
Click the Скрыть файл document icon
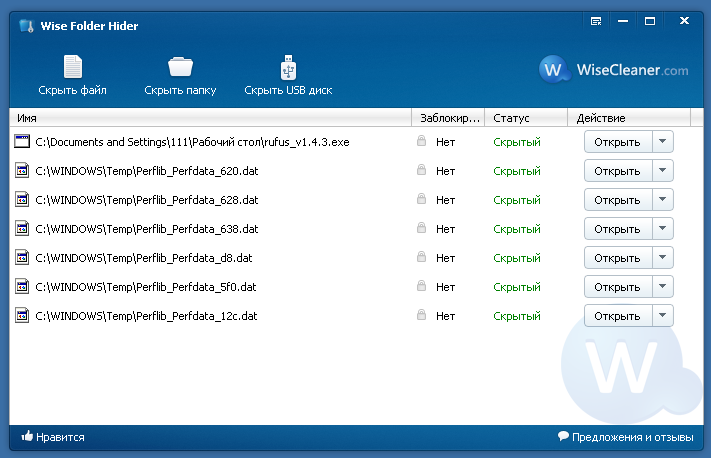click(x=73, y=67)
